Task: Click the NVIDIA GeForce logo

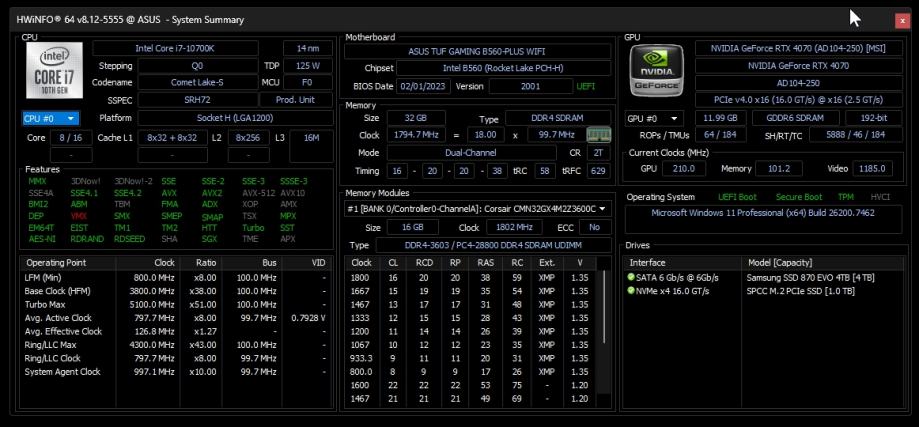Action: coord(656,70)
